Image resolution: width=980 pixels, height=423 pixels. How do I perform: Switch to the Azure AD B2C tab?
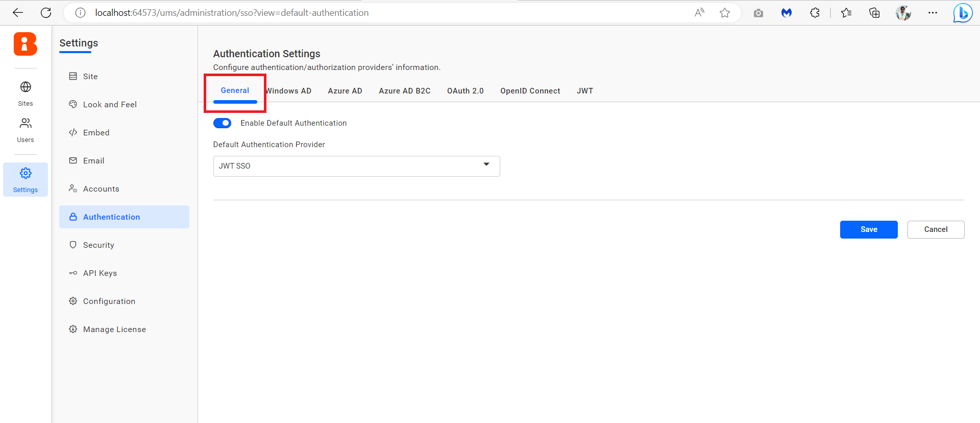(405, 91)
